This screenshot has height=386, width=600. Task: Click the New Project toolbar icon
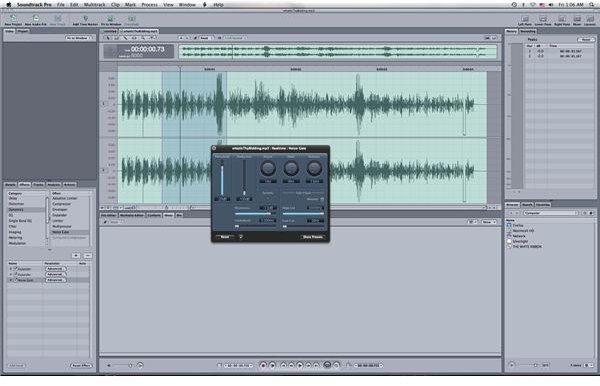tap(13, 18)
